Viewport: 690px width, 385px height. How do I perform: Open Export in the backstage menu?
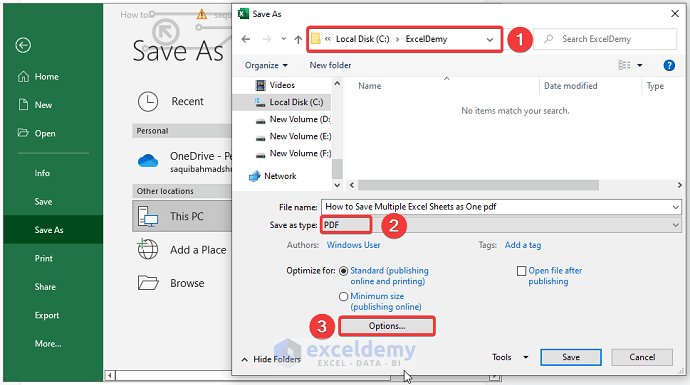click(47, 315)
